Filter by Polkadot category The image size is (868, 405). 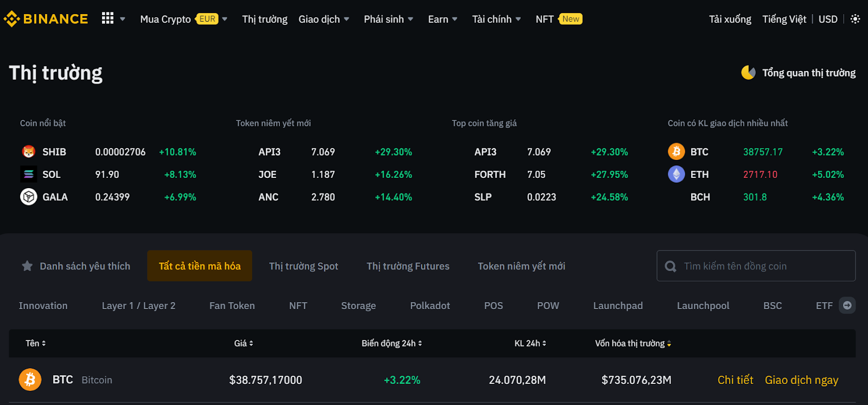tap(430, 305)
